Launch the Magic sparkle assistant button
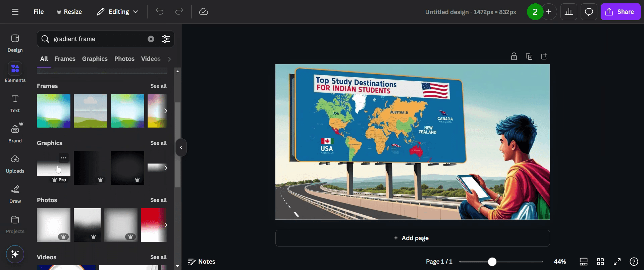Screen dimensions: 644x270 pyautogui.click(x=15, y=254)
